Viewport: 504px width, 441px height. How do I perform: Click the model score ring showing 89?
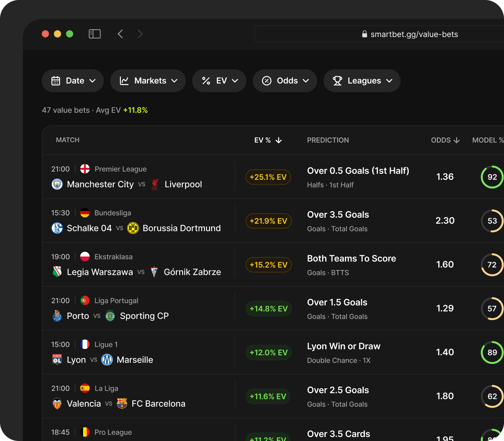(492, 352)
